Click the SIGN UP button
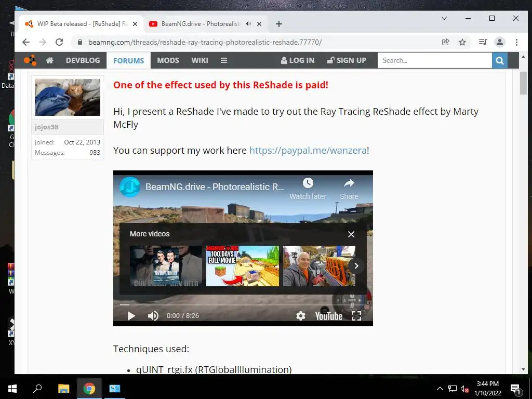 (x=347, y=60)
